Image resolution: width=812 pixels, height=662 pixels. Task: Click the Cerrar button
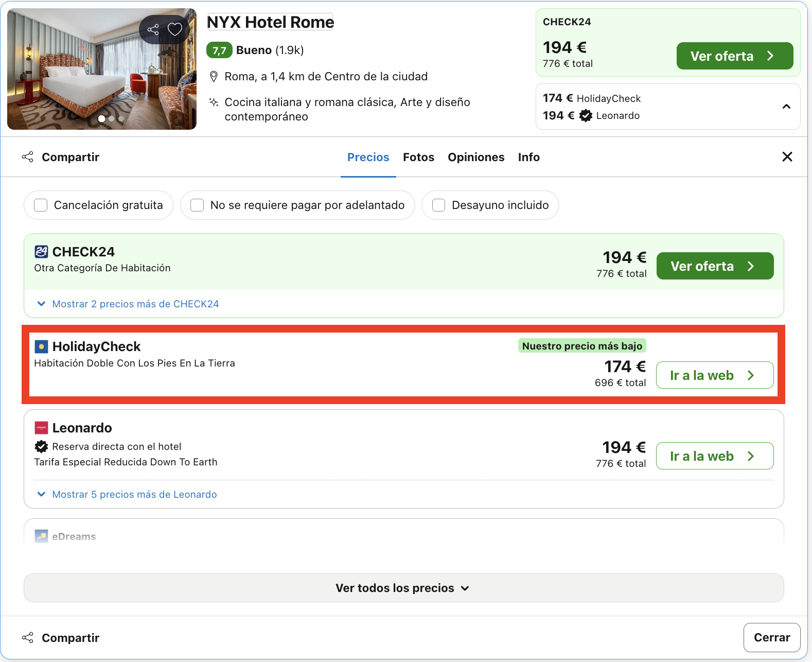pyautogui.click(x=771, y=637)
